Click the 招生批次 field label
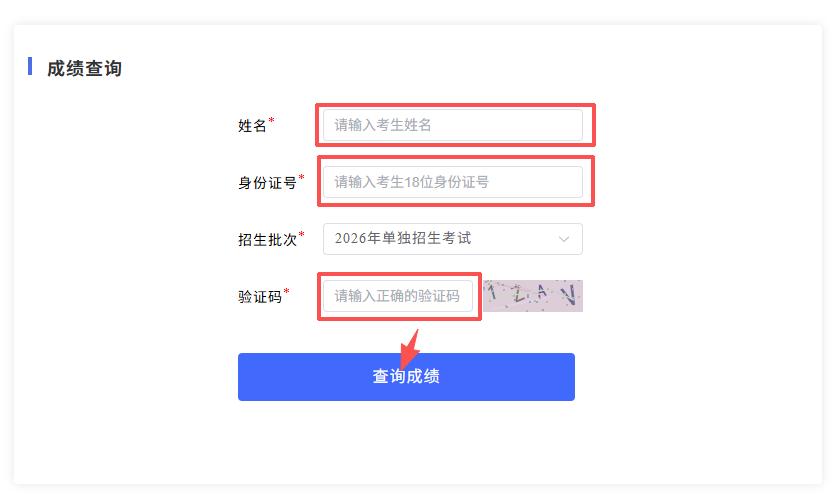Viewport: 837px width, 495px height. pyautogui.click(x=267, y=240)
